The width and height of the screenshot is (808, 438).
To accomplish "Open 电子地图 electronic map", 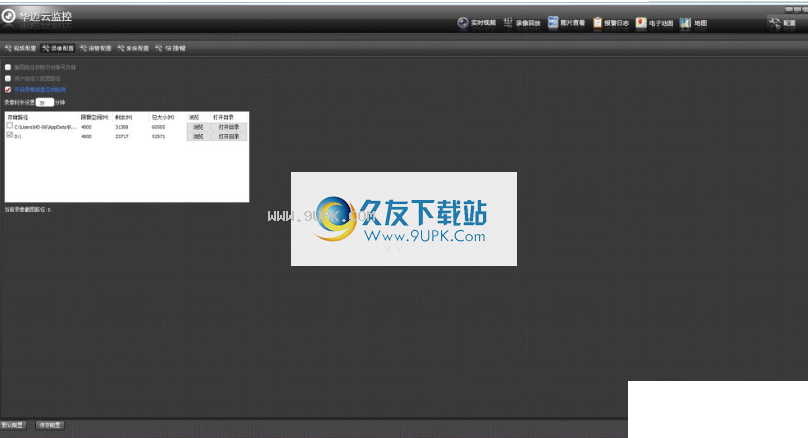I will (654, 23).
